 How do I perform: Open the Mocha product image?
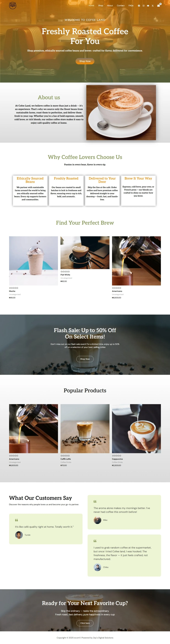[33, 261]
